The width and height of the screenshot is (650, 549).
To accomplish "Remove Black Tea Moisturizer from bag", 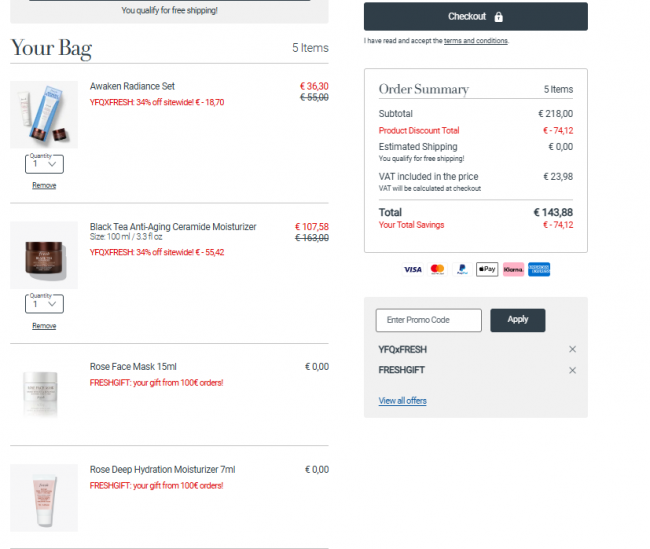I will 44,326.
